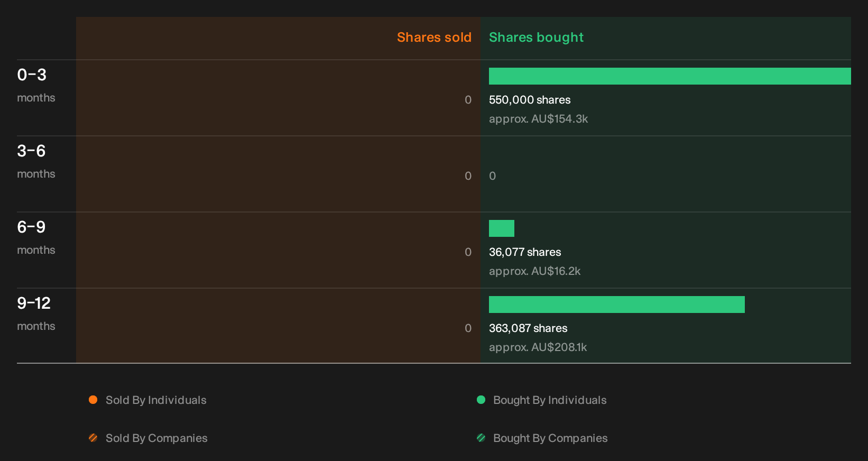The width and height of the screenshot is (868, 461).
Task: Select the 6-9 months green bought bar
Action: (x=502, y=228)
